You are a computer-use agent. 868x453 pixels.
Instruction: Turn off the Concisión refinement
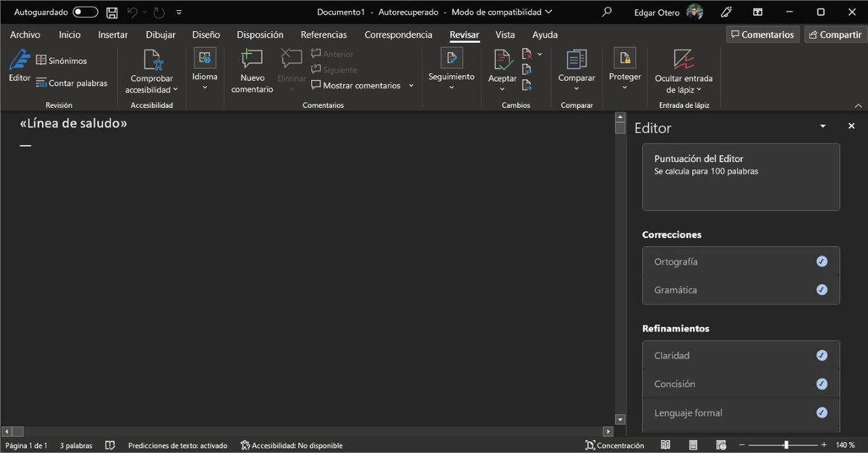pos(822,384)
